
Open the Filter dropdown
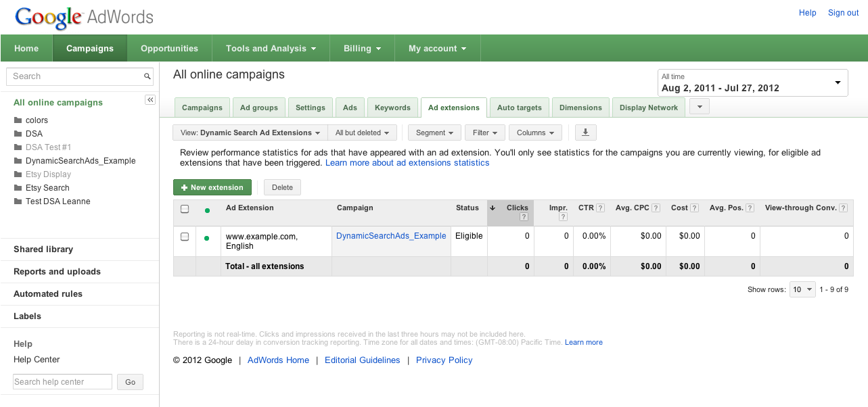point(485,133)
